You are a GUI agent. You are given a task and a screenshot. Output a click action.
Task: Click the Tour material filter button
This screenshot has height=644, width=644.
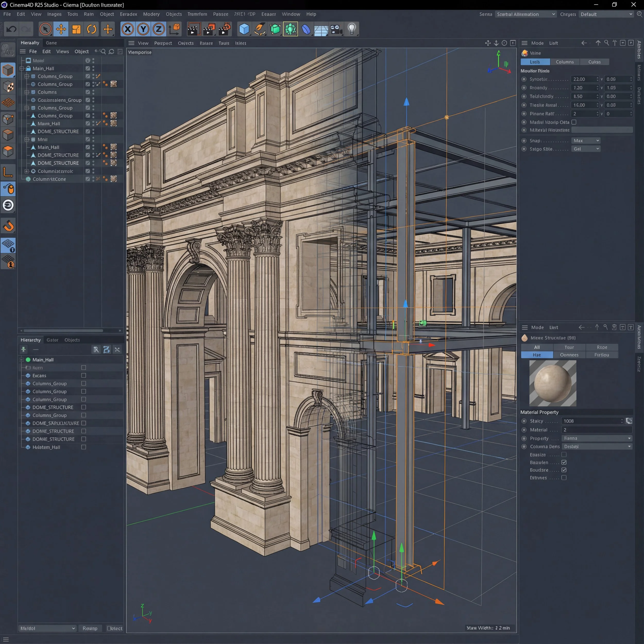click(569, 347)
